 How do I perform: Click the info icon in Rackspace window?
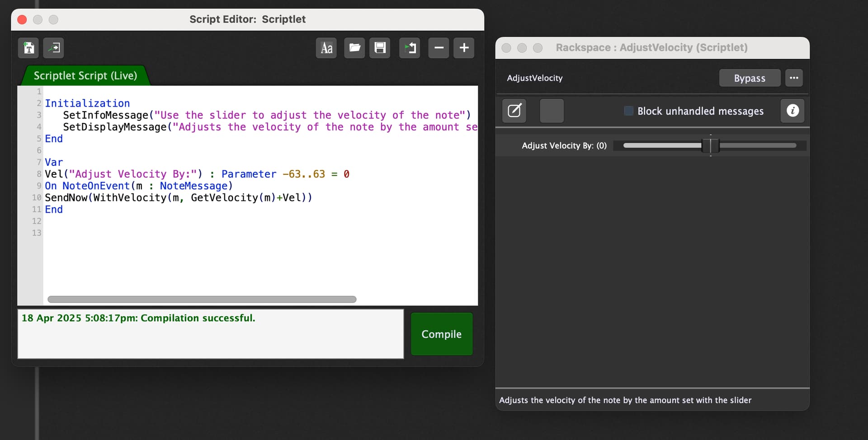[x=793, y=111]
